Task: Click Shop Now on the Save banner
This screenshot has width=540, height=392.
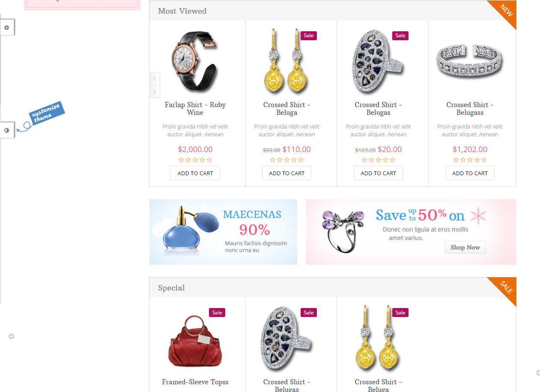Action: point(465,247)
